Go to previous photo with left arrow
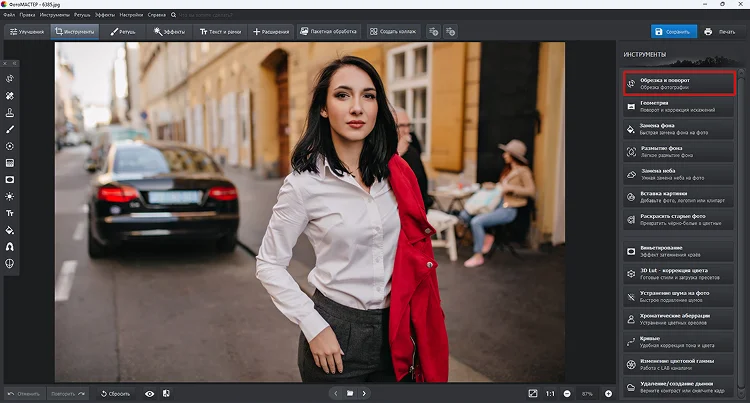 [x=336, y=393]
